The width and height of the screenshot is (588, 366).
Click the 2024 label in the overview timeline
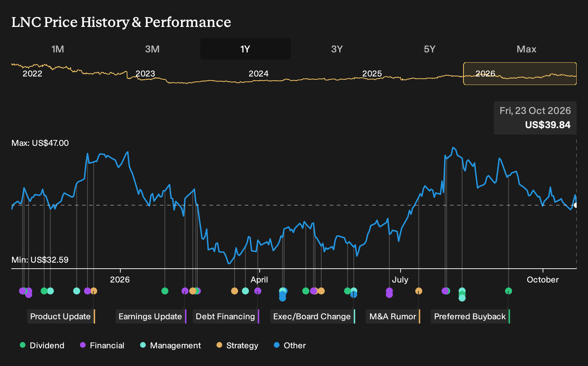point(259,74)
